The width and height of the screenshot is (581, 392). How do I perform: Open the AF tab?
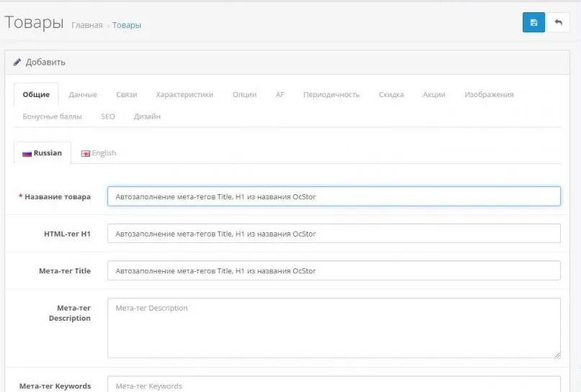tap(280, 94)
